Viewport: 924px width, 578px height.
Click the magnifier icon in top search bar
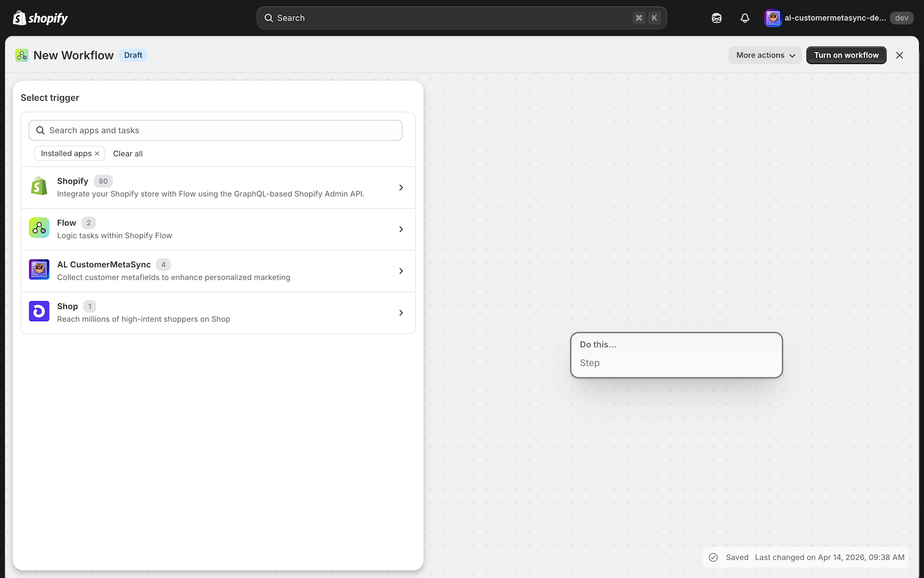click(x=269, y=18)
